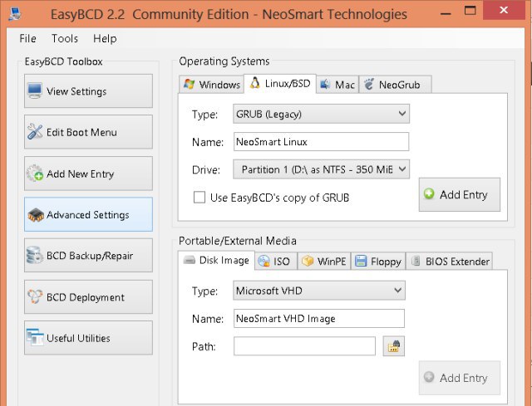Switch to the NeoGrub tab
This screenshot has height=406, width=532.
[x=396, y=85]
